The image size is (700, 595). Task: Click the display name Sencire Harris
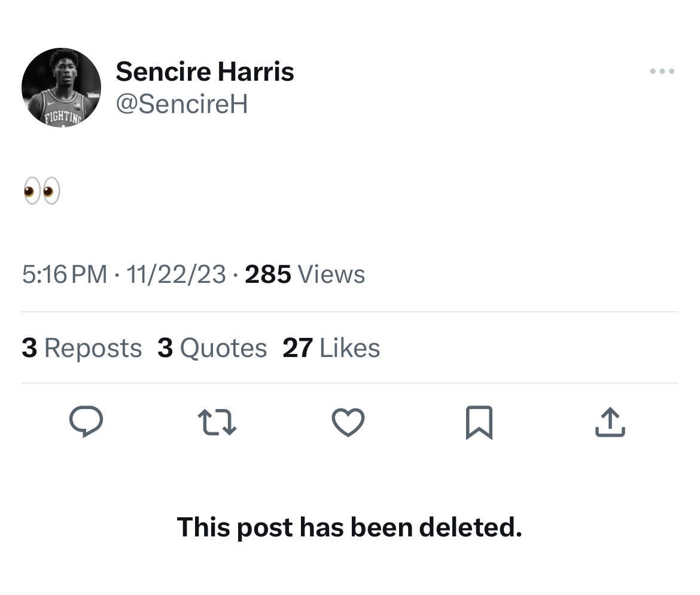click(205, 72)
